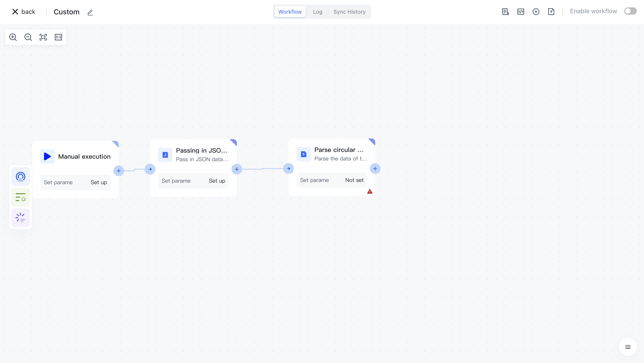Open the Manual execution node's Set up parameters
644x363 pixels.
(x=99, y=182)
